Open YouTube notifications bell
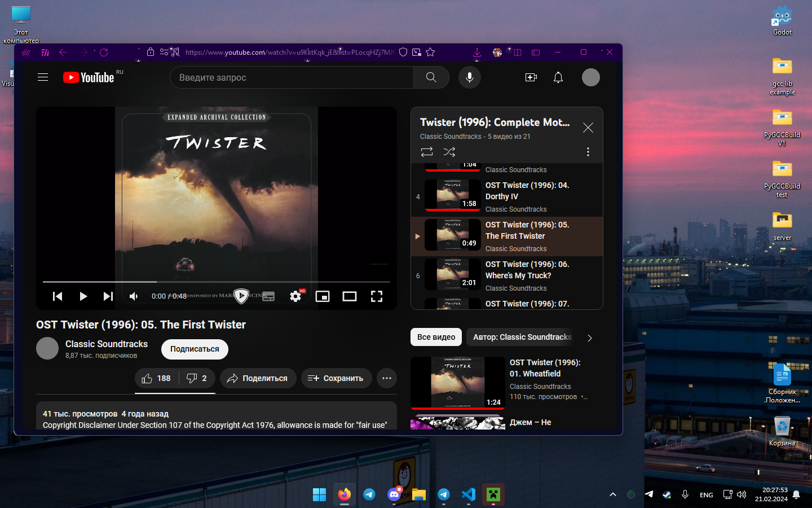Screen dimensions: 812x508 point(558,77)
